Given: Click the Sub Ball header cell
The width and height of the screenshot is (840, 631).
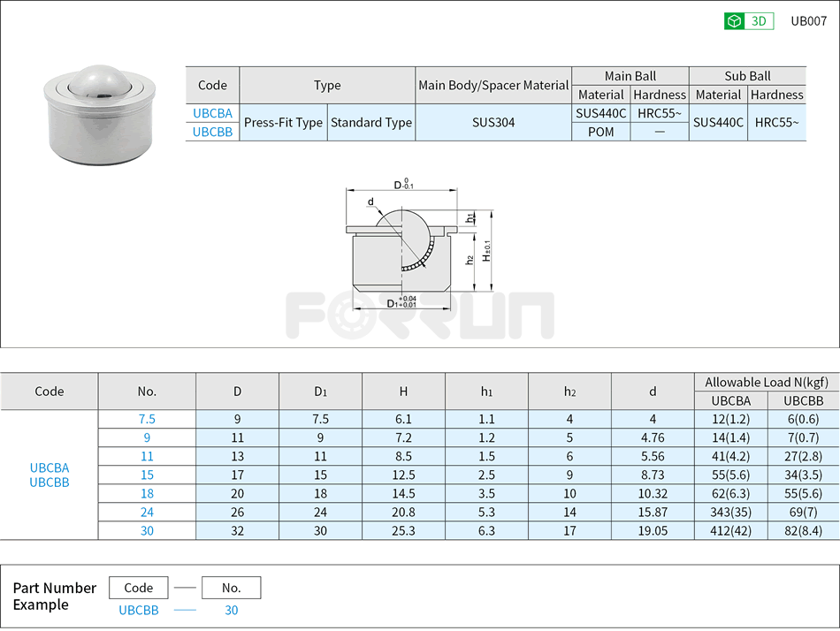Looking at the screenshot, I should click(747, 76).
